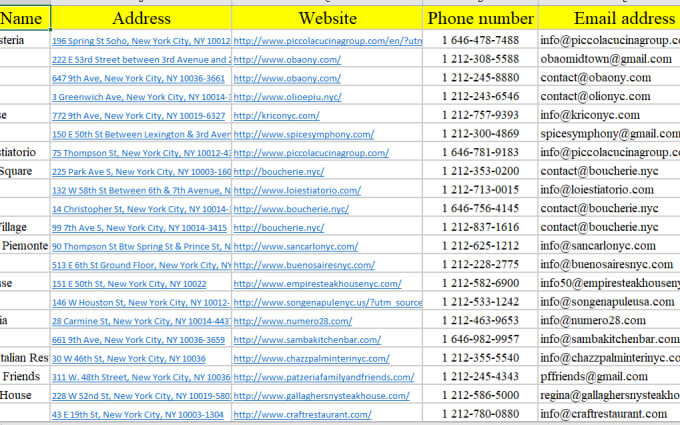The height and width of the screenshot is (425, 680).
Task: Open the 311 W. 48th Street address link
Action: pyautogui.click(x=141, y=377)
